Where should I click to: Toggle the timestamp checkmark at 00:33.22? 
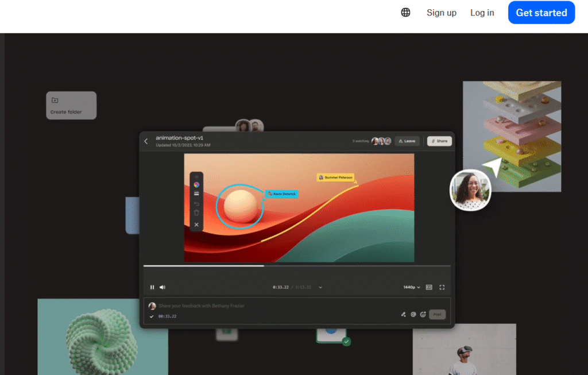[152, 316]
